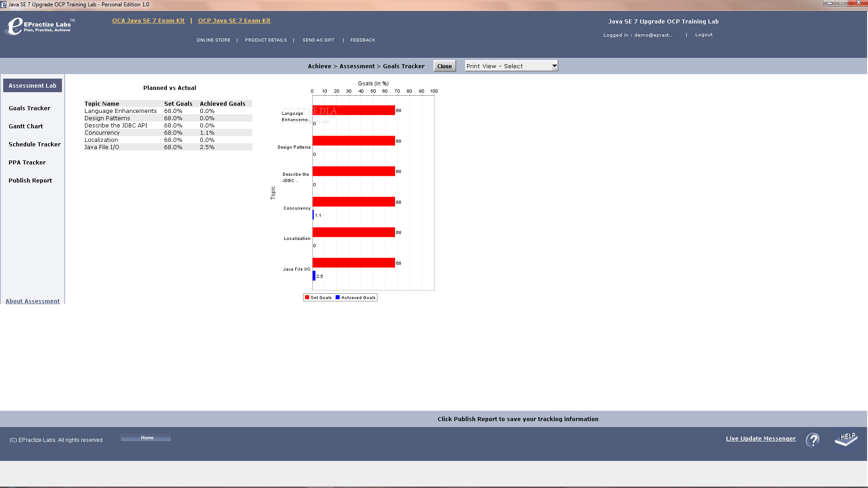Click Logout
Image resolution: width=868 pixels, height=488 pixels.
point(704,35)
